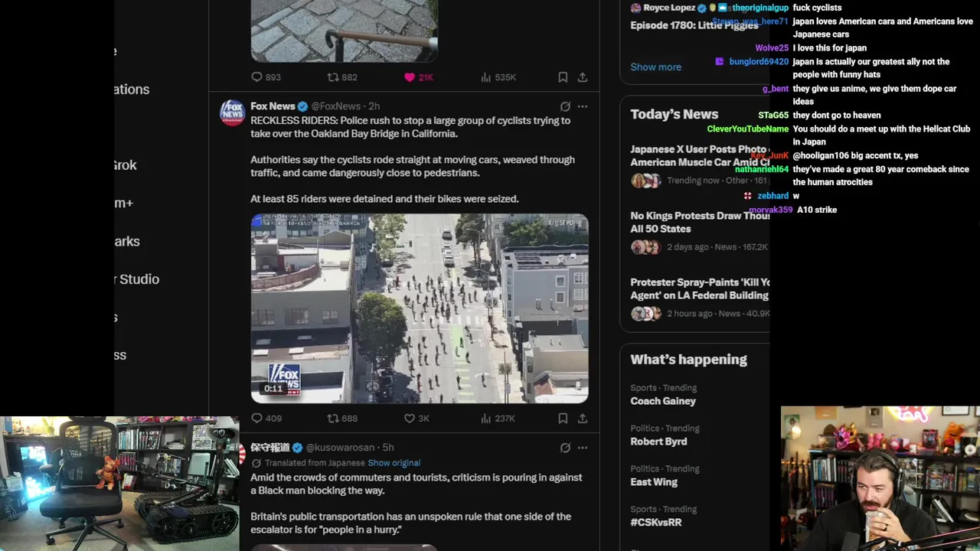This screenshot has width=980, height=551.
Task: Click Show original translation link
Action: tap(394, 463)
